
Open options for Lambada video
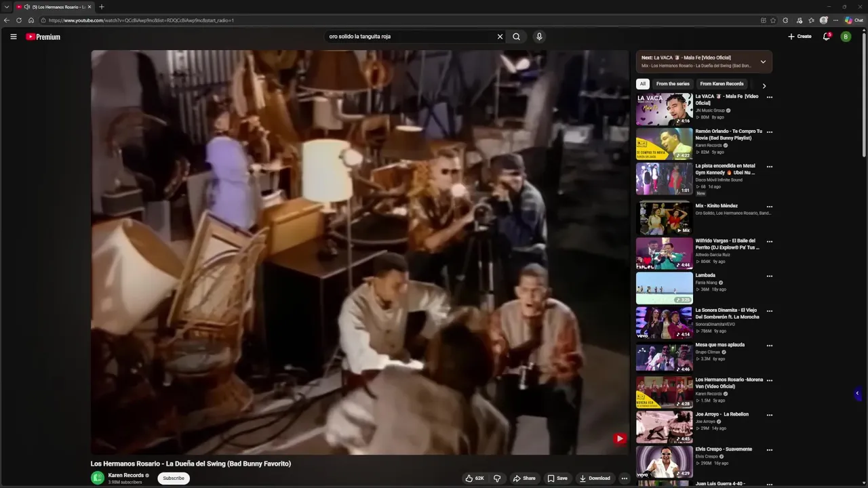[x=769, y=277]
